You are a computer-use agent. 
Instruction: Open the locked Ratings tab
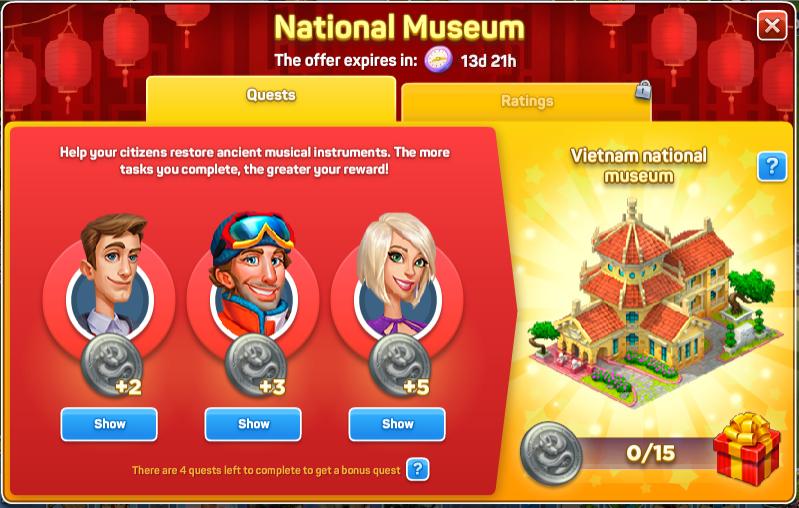tap(526, 102)
